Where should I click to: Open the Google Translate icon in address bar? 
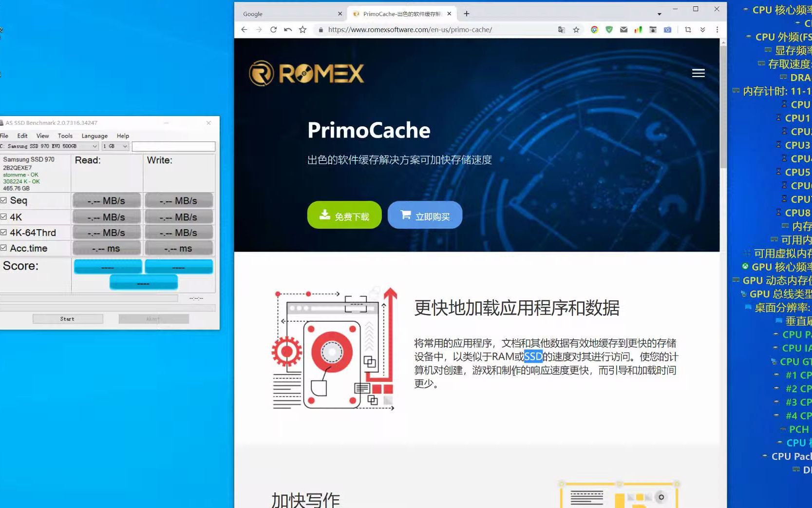point(562,30)
